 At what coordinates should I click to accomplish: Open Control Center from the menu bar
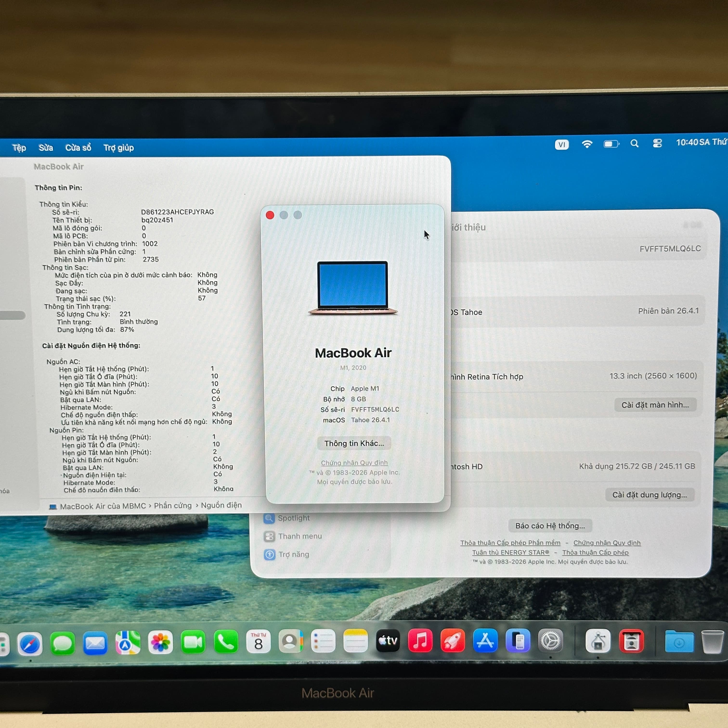click(657, 143)
